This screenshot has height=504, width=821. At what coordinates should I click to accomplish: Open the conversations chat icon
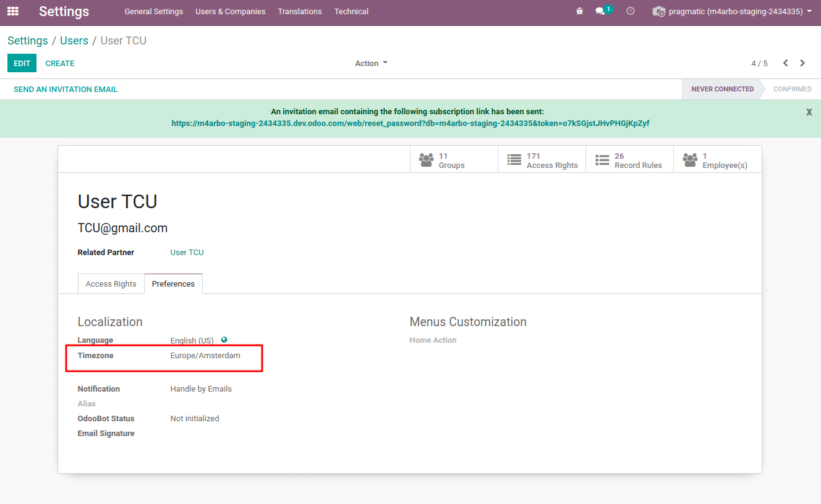point(600,11)
